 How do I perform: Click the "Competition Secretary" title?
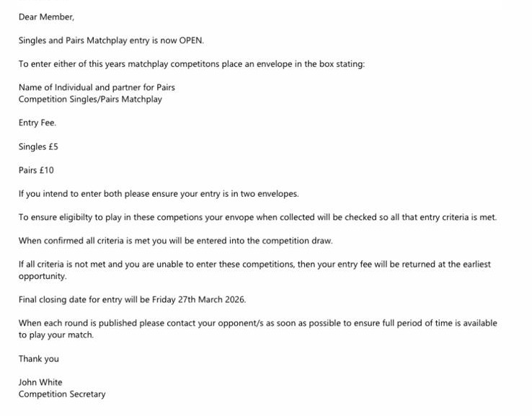point(62,394)
